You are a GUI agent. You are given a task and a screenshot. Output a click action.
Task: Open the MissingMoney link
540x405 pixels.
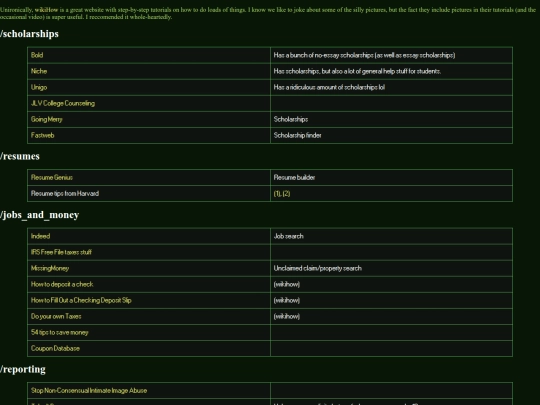(50, 268)
